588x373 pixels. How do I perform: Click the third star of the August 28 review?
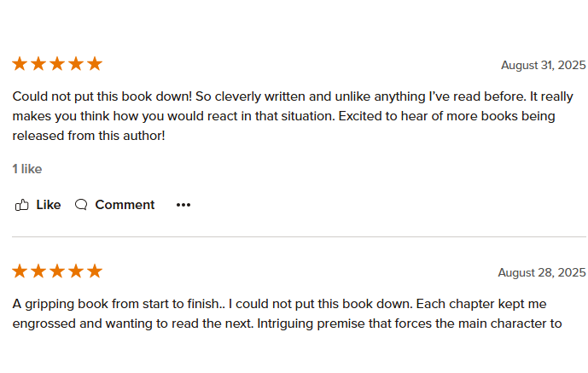[57, 271]
